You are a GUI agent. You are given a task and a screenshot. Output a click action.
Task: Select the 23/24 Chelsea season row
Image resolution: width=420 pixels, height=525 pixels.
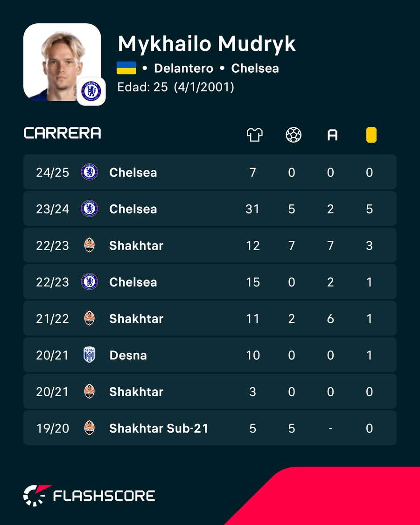(210, 209)
